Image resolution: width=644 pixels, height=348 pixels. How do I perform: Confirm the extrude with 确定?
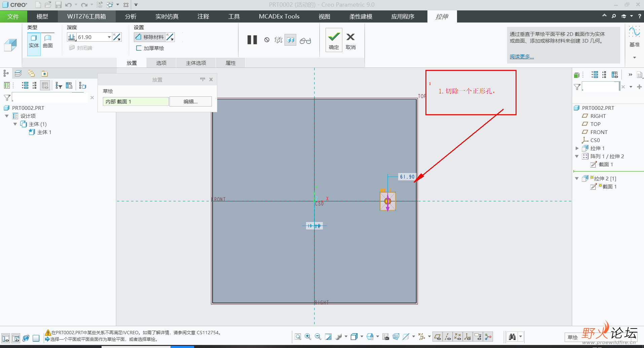pos(334,40)
